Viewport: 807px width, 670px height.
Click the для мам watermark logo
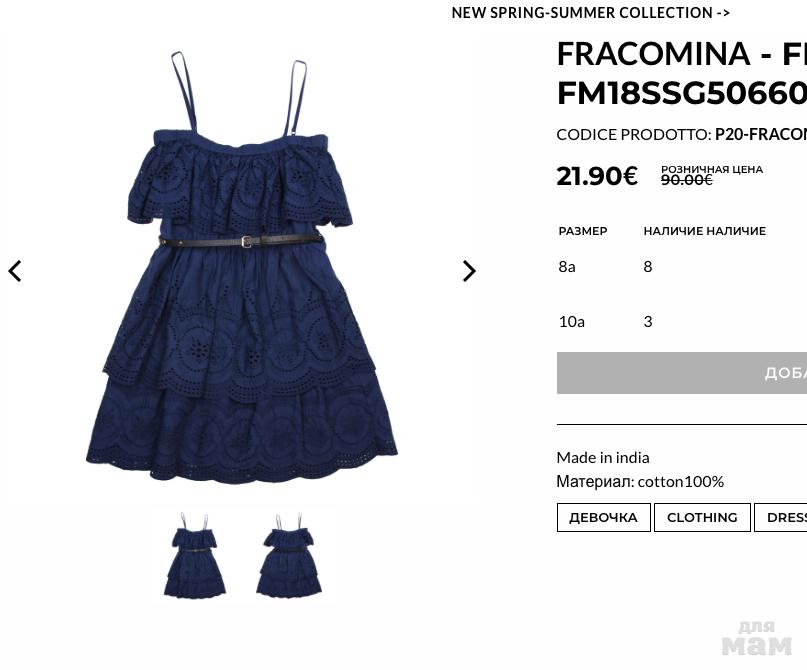[757, 638]
